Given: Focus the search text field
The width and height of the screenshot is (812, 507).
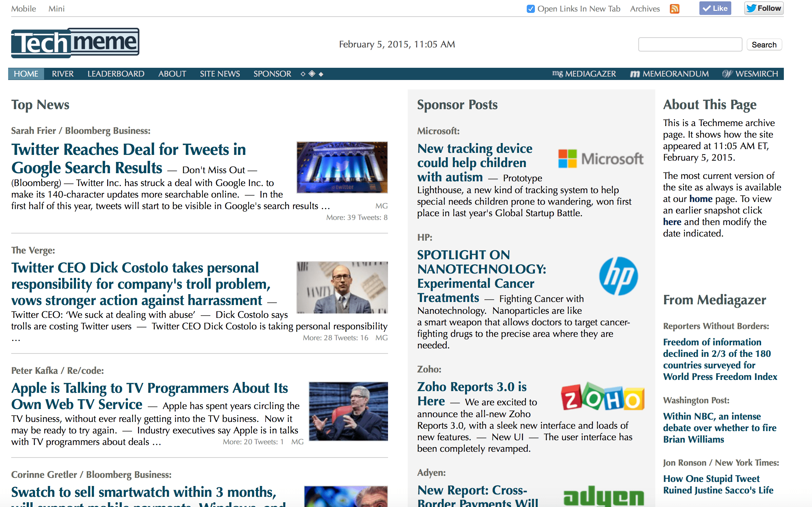Looking at the screenshot, I should 690,45.
